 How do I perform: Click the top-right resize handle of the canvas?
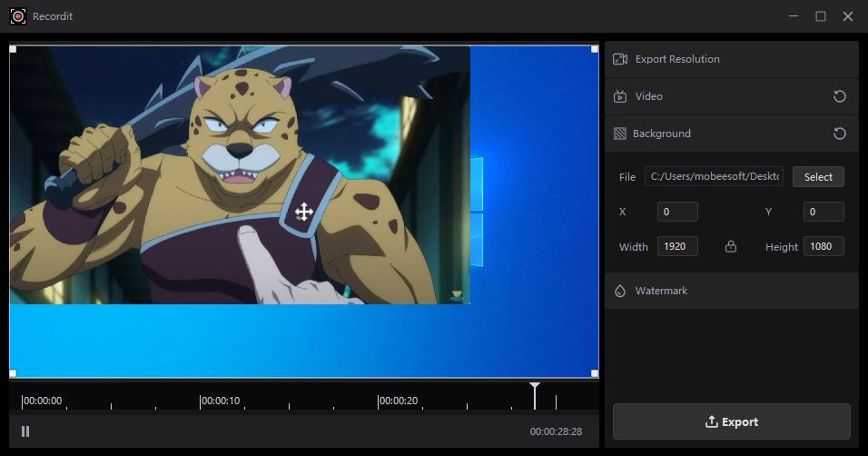[x=595, y=48]
